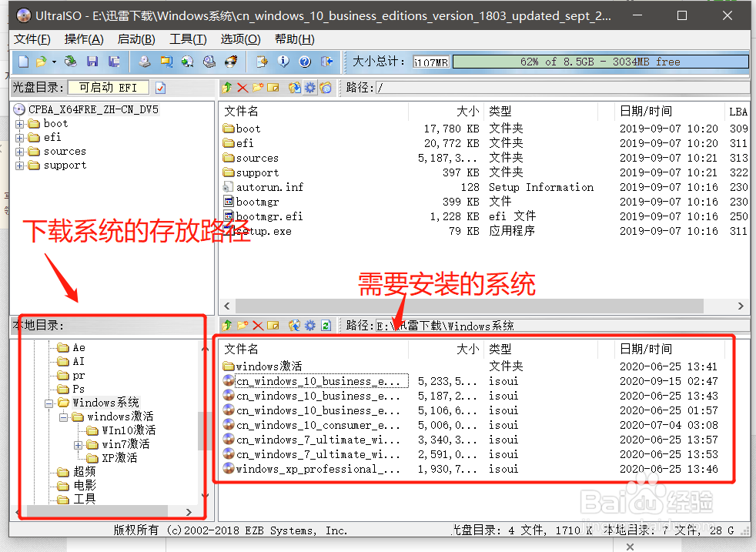
Task: Open the 启动(B) menu
Action: (135, 38)
